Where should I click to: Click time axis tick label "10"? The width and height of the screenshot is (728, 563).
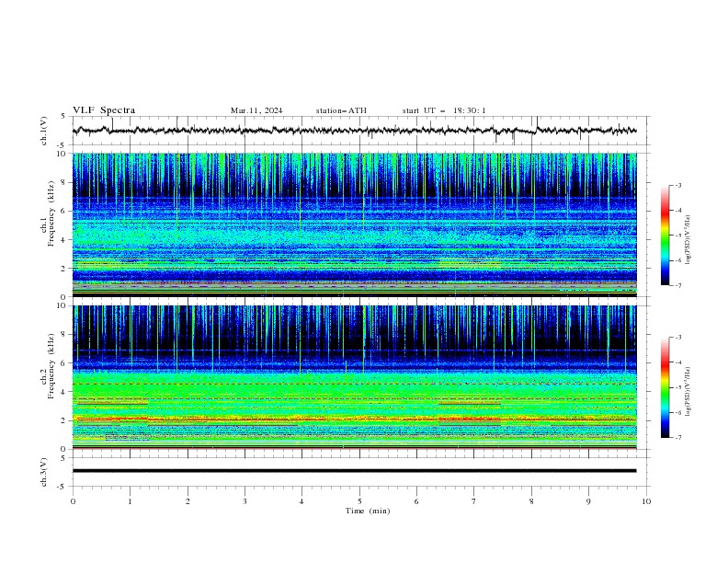[x=646, y=501]
